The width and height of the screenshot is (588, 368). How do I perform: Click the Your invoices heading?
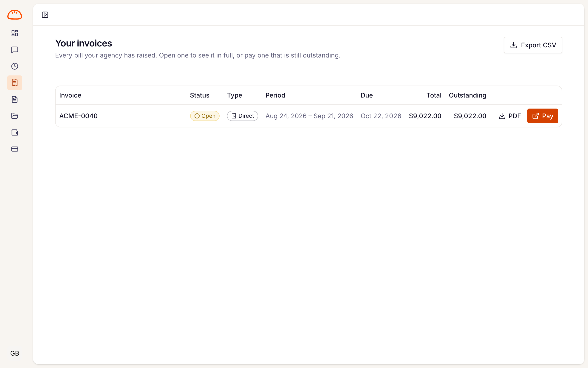84,43
